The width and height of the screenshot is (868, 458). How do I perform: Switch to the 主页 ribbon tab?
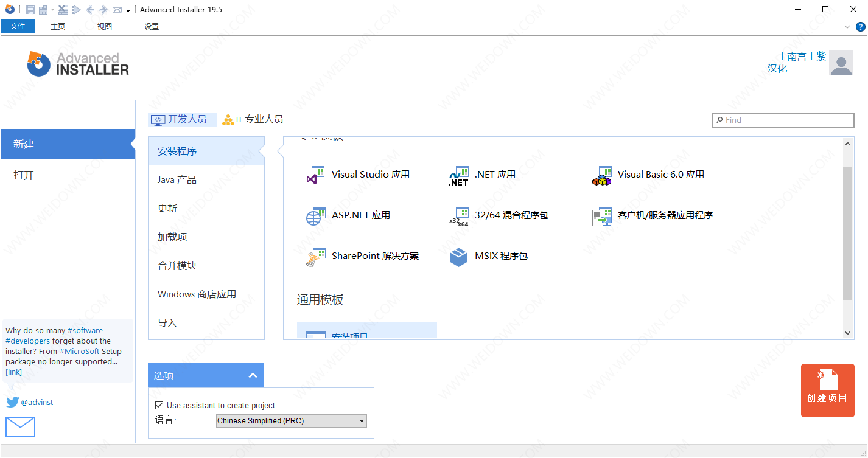[x=58, y=26]
